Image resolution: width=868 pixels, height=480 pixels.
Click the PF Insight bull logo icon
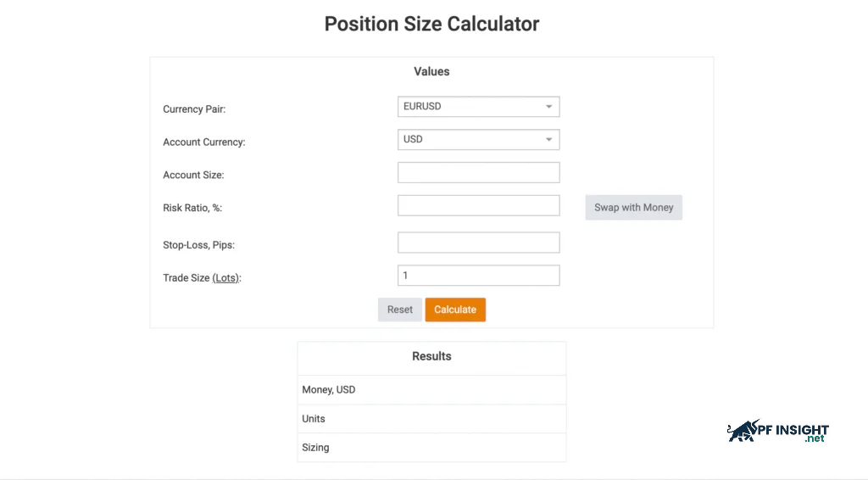click(743, 431)
